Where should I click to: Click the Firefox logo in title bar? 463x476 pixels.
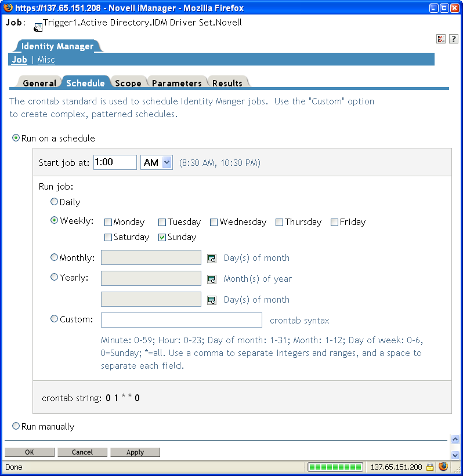(8, 8)
